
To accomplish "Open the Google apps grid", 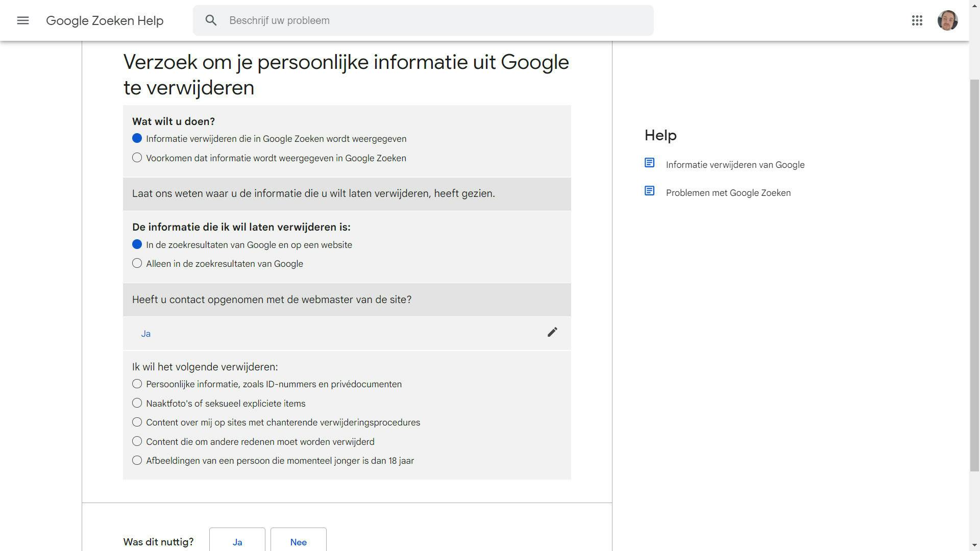I will point(917,20).
